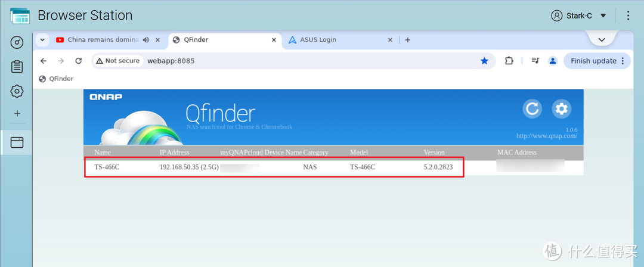The height and width of the screenshot is (267, 644).
Task: Click the Browser Station app logo
Action: click(20, 15)
